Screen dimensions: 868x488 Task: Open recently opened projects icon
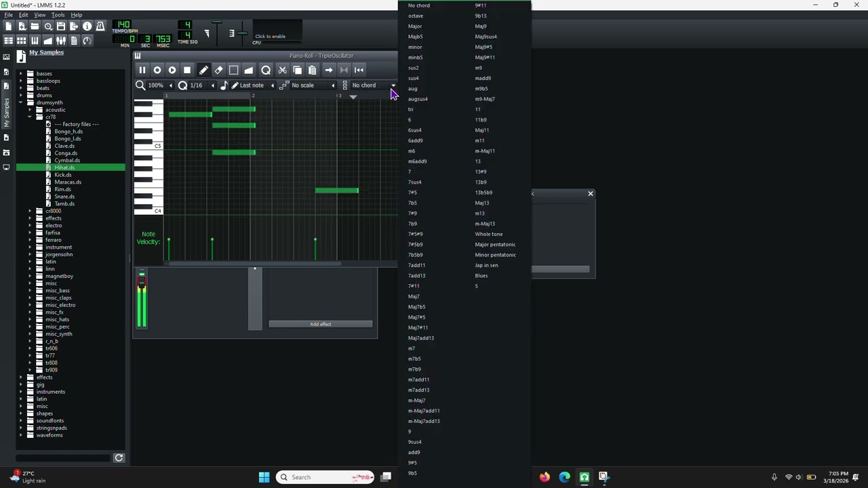pyautogui.click(x=47, y=26)
